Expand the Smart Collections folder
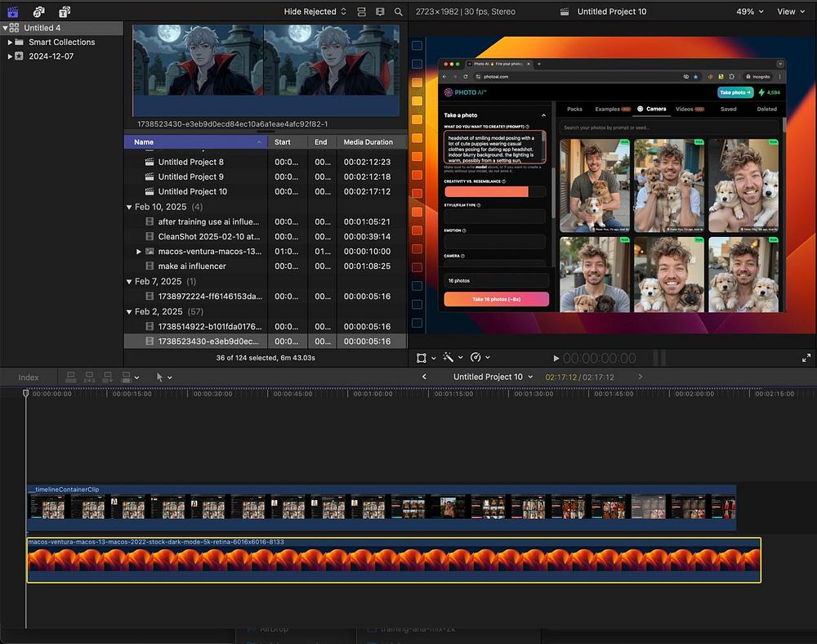 [x=10, y=42]
